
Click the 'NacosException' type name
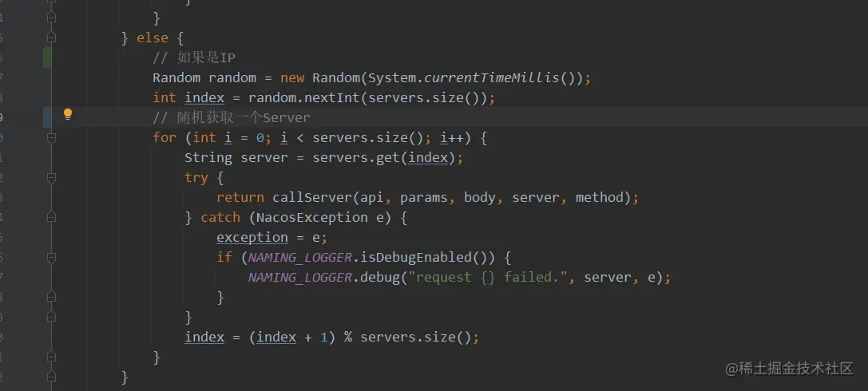pyautogui.click(x=312, y=217)
